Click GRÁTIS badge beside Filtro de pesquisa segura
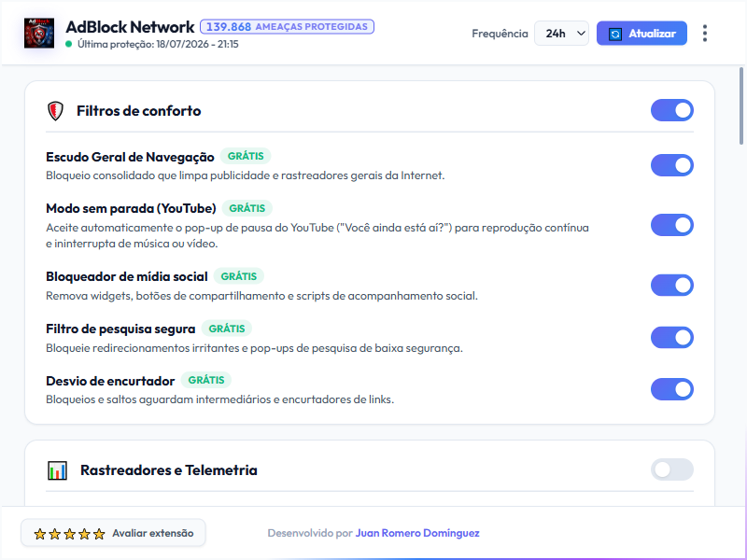 tap(227, 329)
